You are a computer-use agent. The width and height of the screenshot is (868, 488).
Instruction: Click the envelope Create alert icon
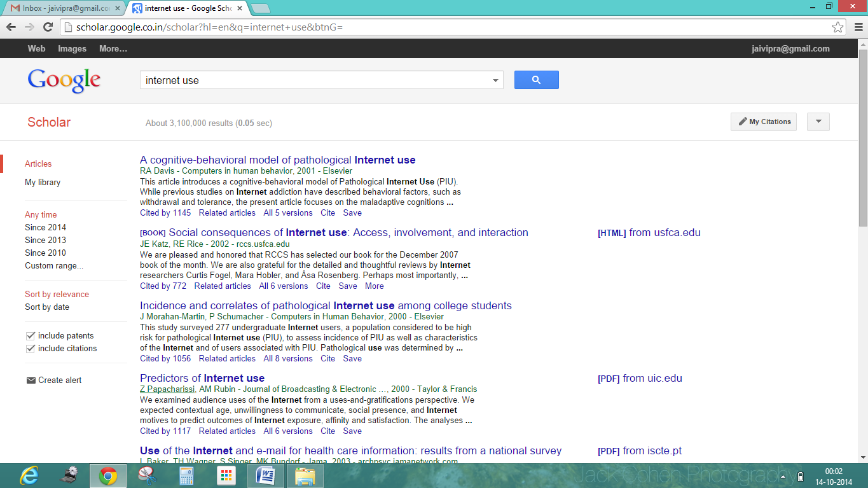click(x=31, y=380)
